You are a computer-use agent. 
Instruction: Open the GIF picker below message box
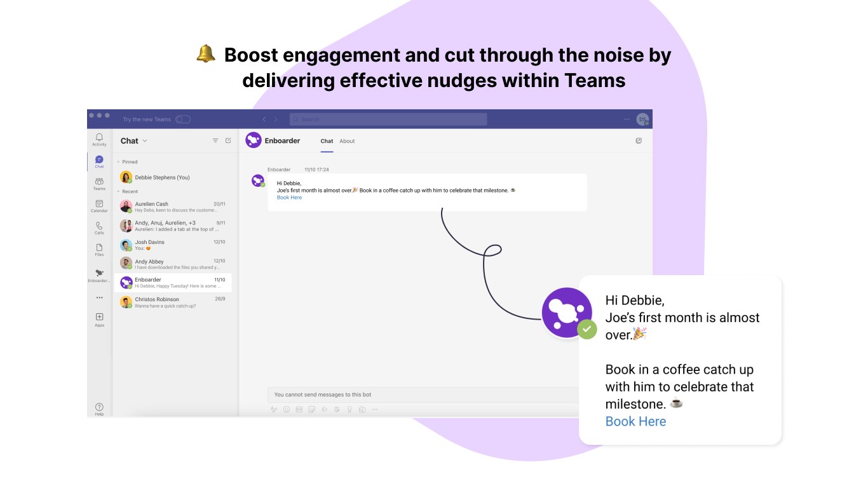(299, 409)
